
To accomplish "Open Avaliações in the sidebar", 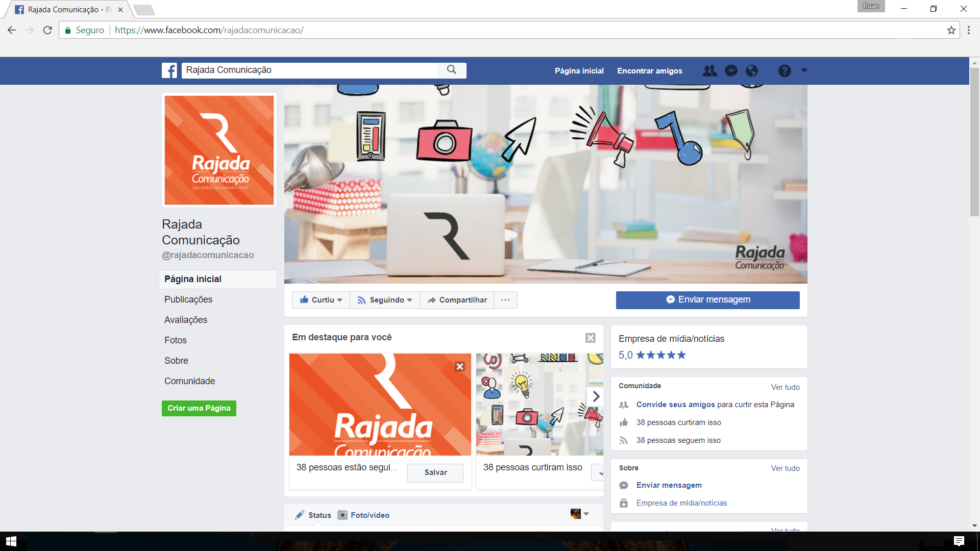I will [186, 320].
